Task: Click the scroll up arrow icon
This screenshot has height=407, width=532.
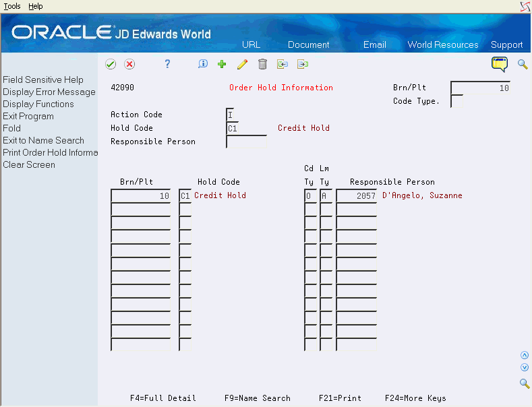Action: pyautogui.click(x=525, y=355)
